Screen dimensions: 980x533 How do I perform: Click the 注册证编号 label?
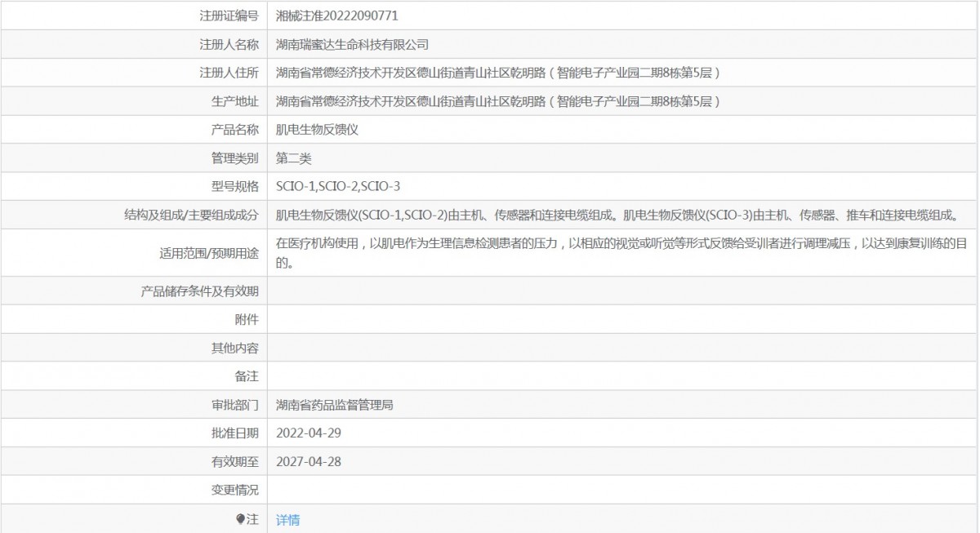pos(229,16)
